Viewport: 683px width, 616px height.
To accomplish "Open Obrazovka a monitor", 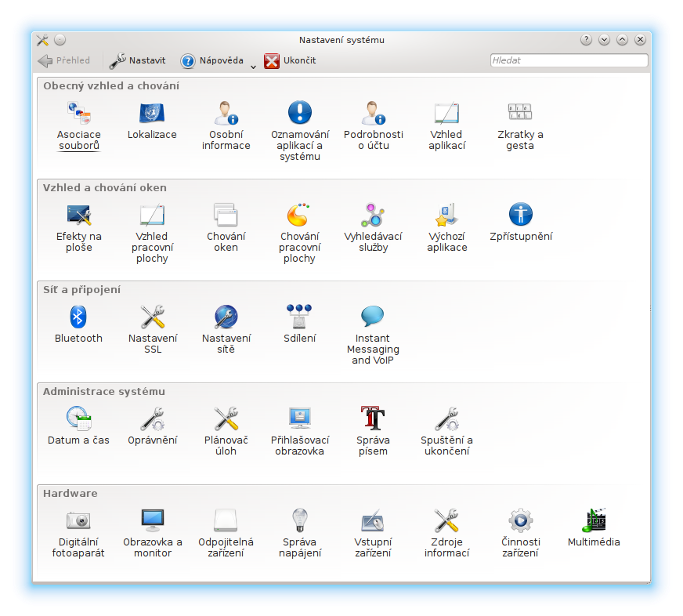I will [x=153, y=534].
